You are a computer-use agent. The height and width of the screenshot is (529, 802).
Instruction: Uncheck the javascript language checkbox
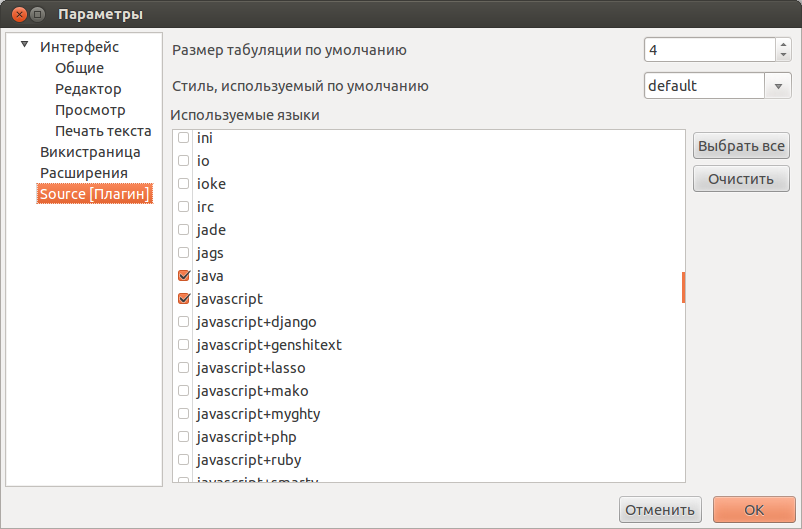(x=184, y=299)
